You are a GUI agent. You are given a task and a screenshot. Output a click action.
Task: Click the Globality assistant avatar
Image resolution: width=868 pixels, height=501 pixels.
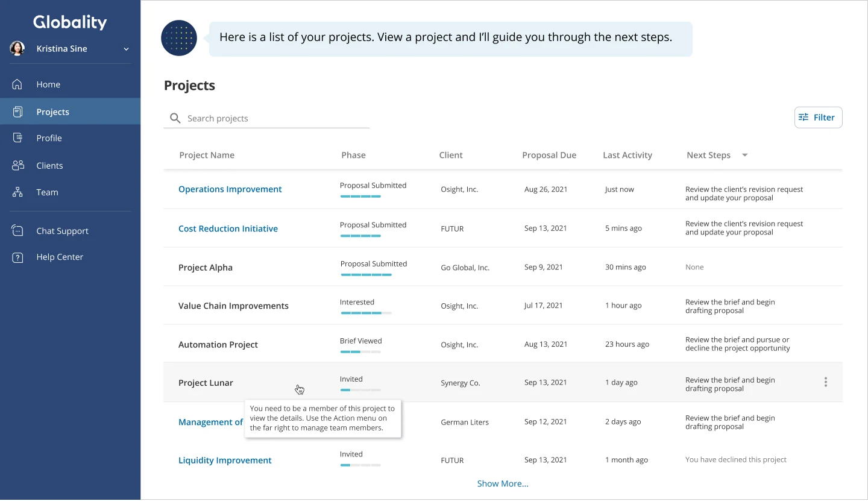pyautogui.click(x=179, y=38)
